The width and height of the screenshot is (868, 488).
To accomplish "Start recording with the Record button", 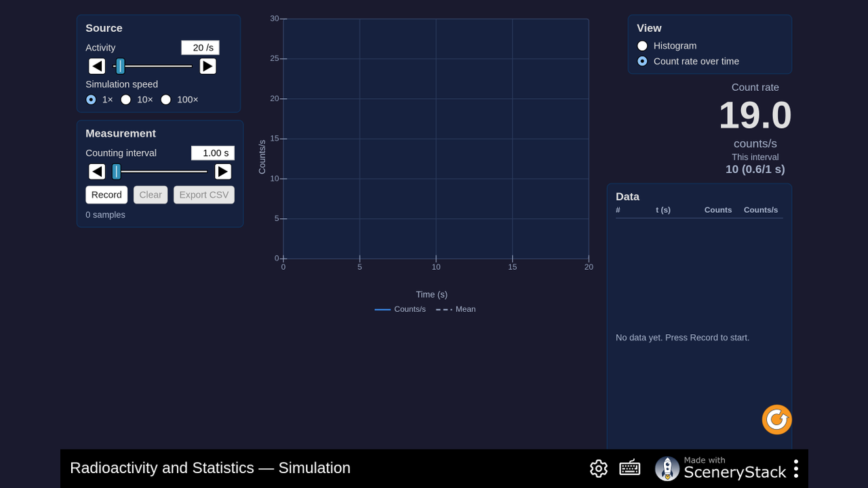I will pos(106,195).
